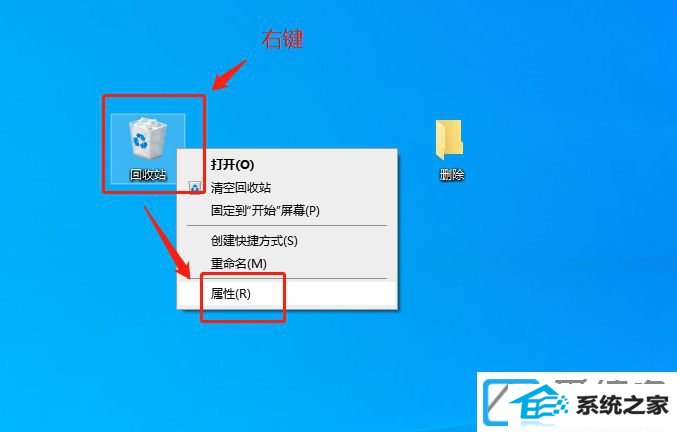The height and width of the screenshot is (432, 677).
Task: Click the menu separator above 创建快捷方式(S)
Action: 287,225
